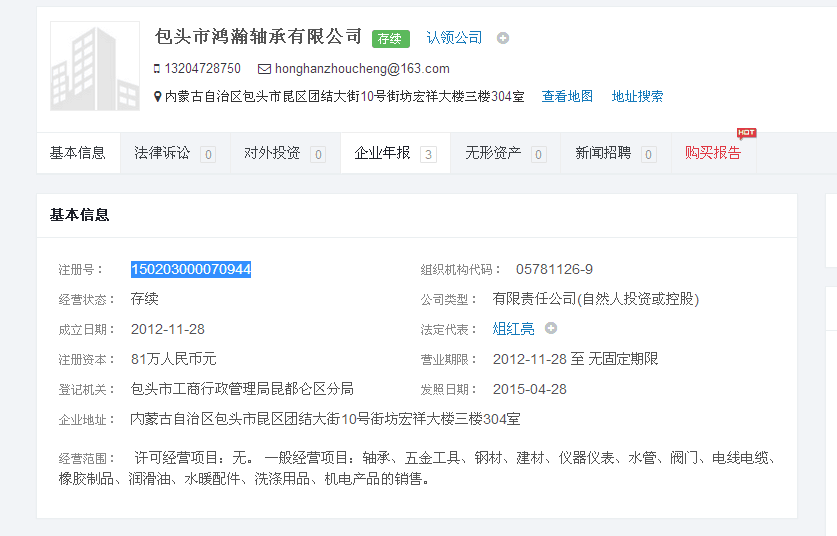Click the 地址搜索 address search link
837x536 pixels.
(637, 97)
